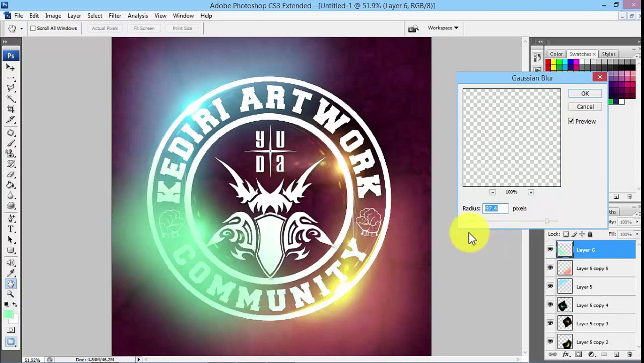This screenshot has width=644, height=363.
Task: Select the Pen tool
Action: tap(10, 219)
